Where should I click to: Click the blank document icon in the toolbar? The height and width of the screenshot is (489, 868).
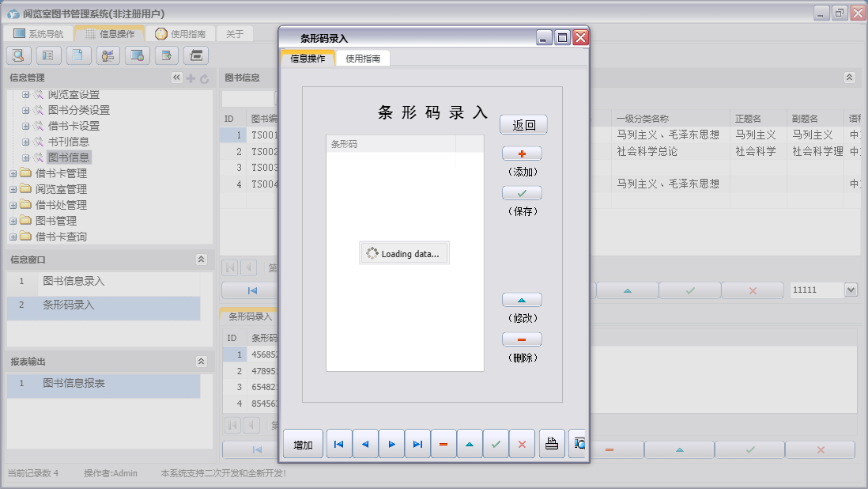tap(77, 55)
